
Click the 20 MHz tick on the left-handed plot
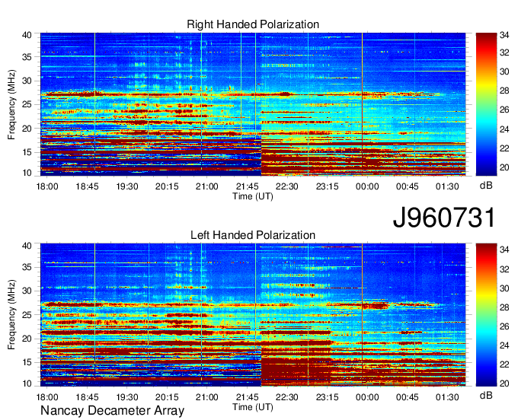(x=27, y=339)
